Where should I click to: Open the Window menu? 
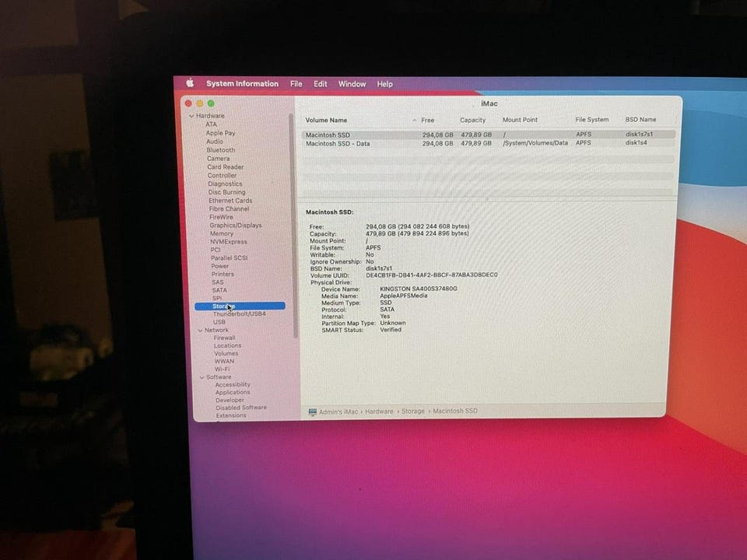(352, 84)
